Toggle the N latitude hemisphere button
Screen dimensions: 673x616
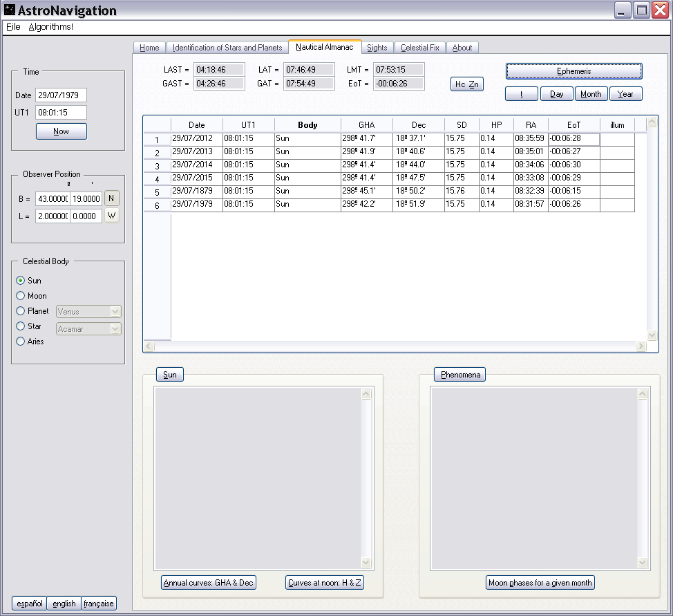pos(112,198)
